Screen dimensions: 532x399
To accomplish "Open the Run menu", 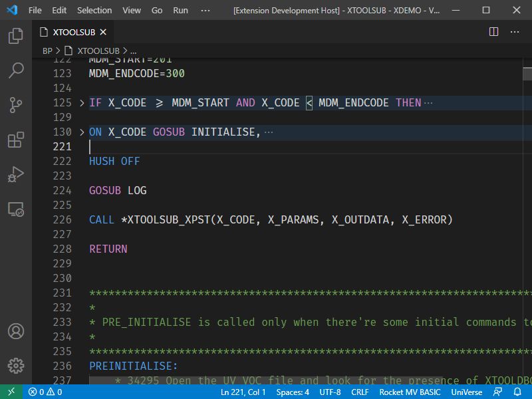I will tap(180, 11).
